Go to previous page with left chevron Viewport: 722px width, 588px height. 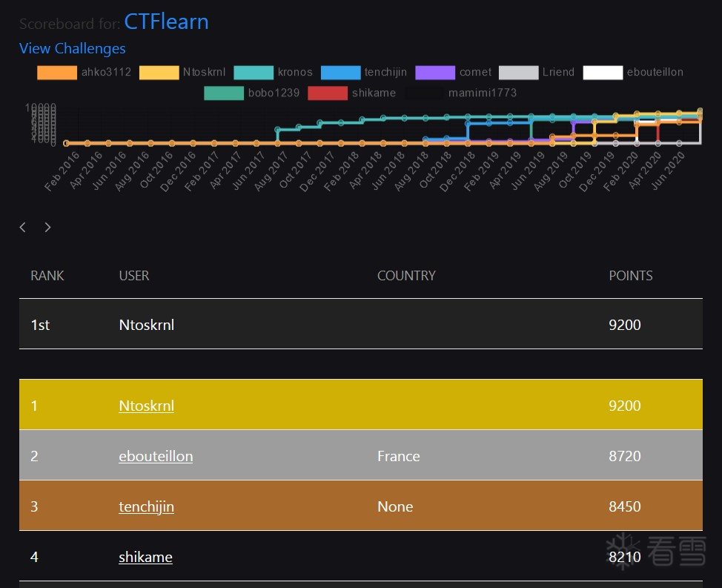22,227
